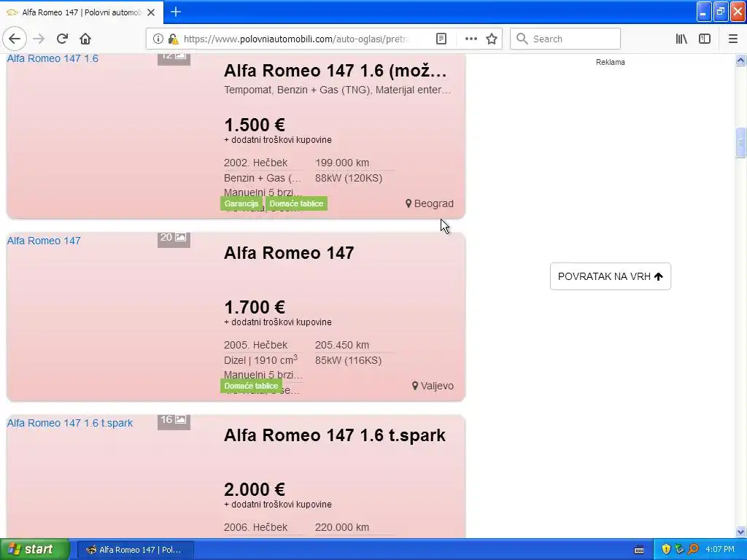Select the Alfa Romeo 147 Polovni automobili tab
Image resolution: width=747 pixels, height=560 pixels.
pyautogui.click(x=81, y=12)
